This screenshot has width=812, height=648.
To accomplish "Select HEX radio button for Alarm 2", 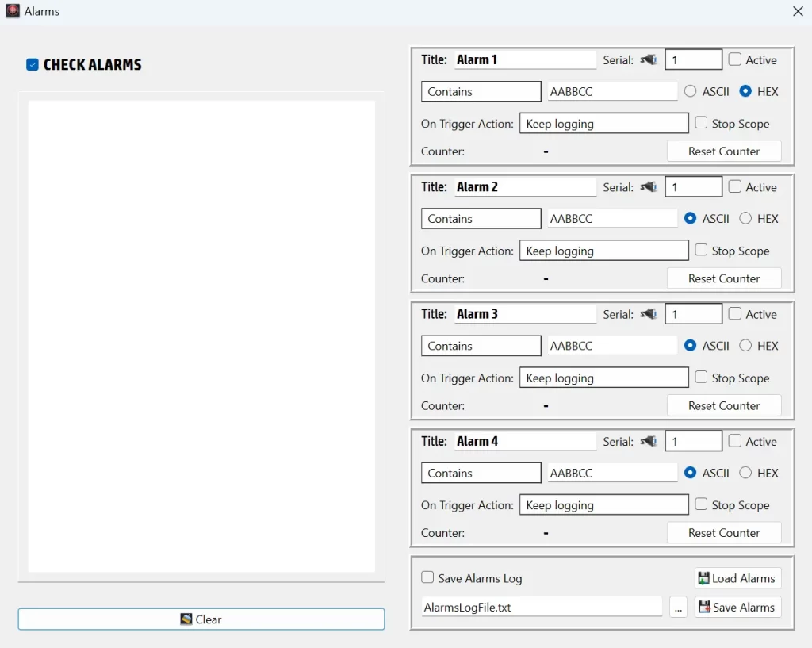I will pos(745,219).
